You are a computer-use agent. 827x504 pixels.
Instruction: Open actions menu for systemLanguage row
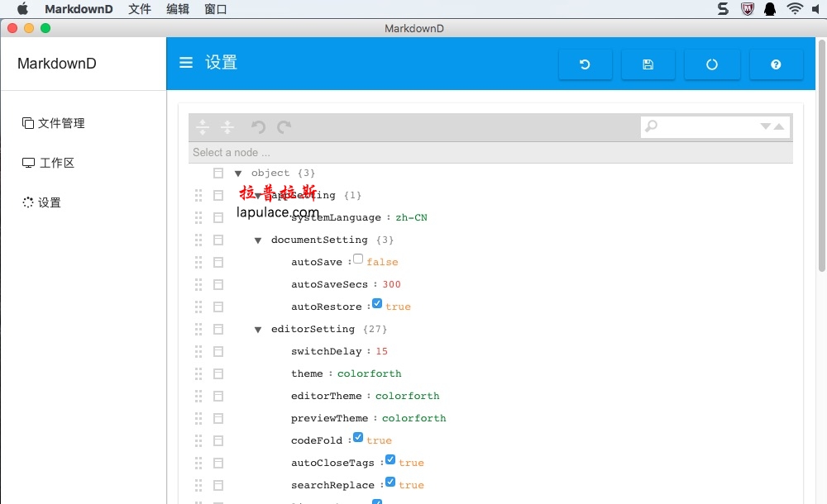coord(218,218)
